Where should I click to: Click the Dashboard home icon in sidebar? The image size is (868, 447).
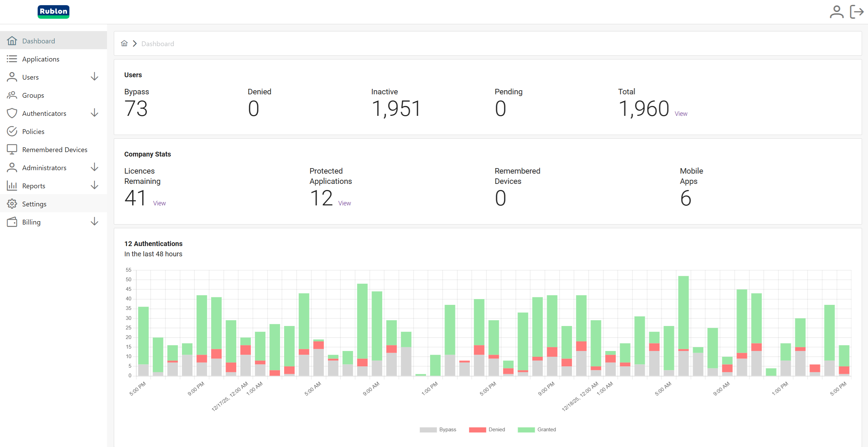coord(12,41)
